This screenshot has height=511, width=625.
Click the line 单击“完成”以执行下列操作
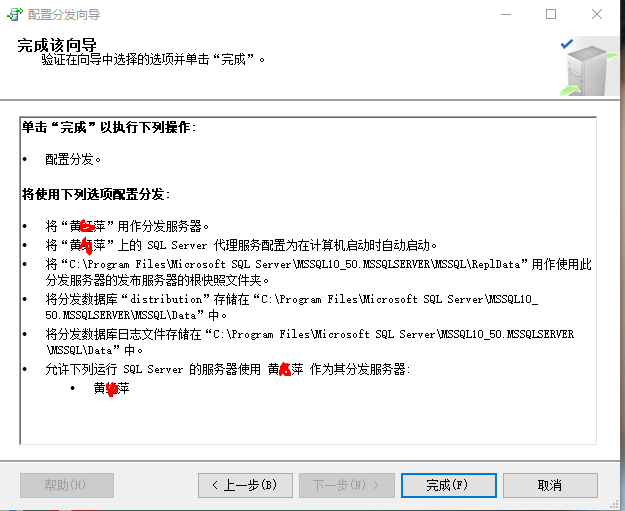(109, 128)
